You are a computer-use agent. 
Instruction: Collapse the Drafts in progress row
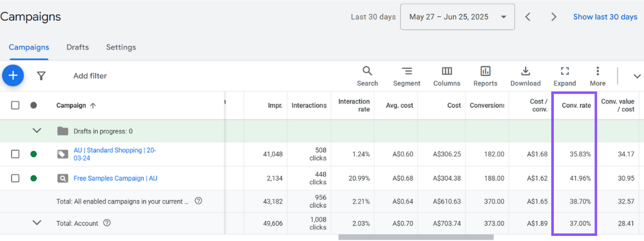point(37,131)
